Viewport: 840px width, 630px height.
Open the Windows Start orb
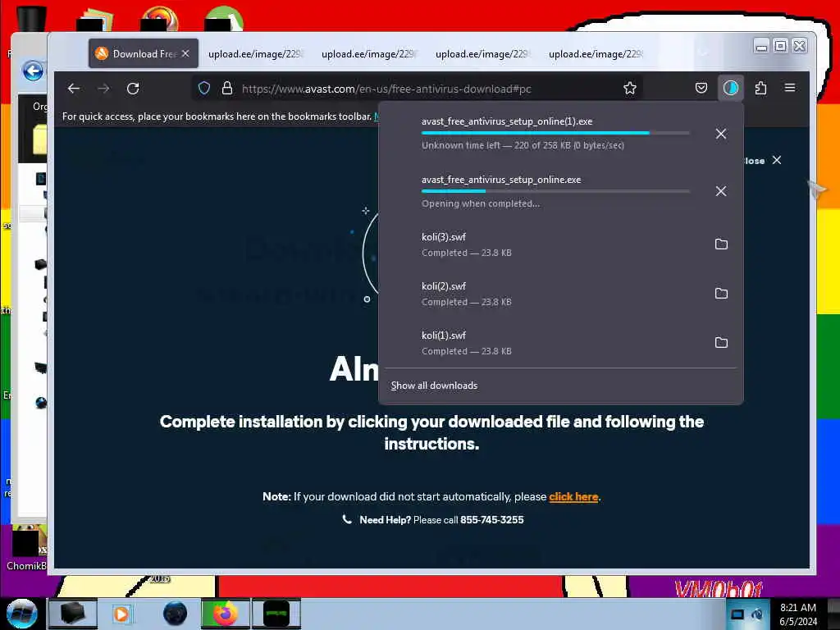click(22, 614)
